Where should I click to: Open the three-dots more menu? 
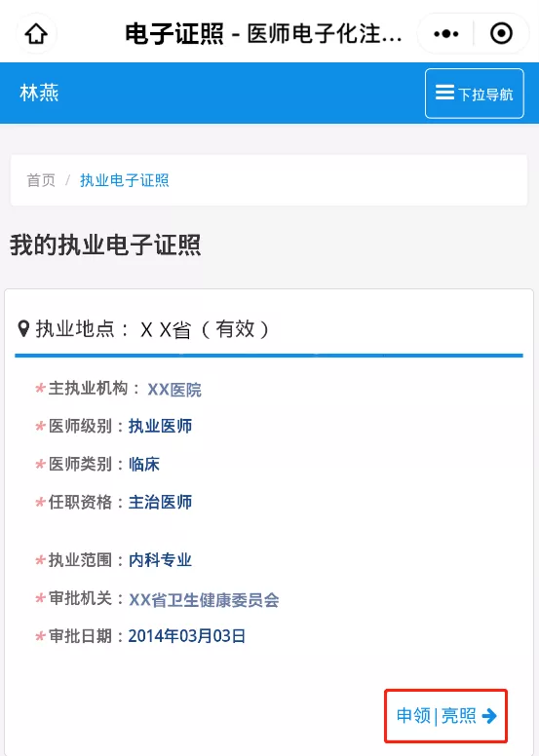point(445,34)
